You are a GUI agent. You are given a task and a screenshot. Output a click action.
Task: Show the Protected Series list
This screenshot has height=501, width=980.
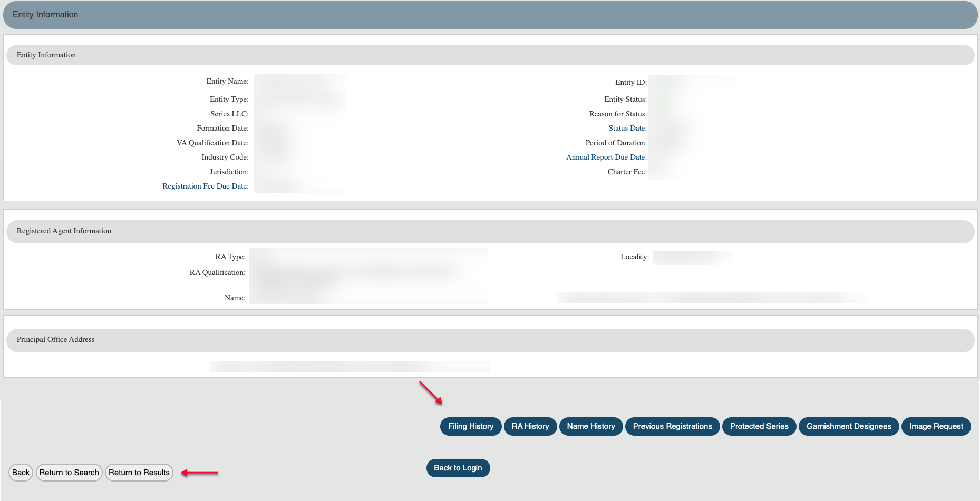pos(759,426)
